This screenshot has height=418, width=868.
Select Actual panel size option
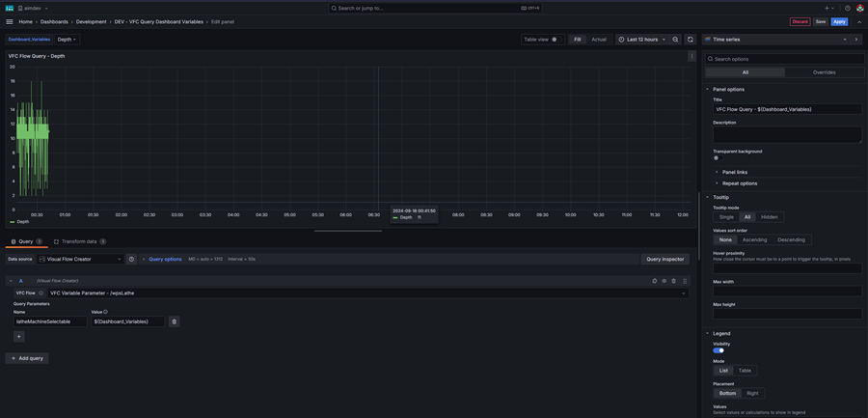tap(599, 40)
